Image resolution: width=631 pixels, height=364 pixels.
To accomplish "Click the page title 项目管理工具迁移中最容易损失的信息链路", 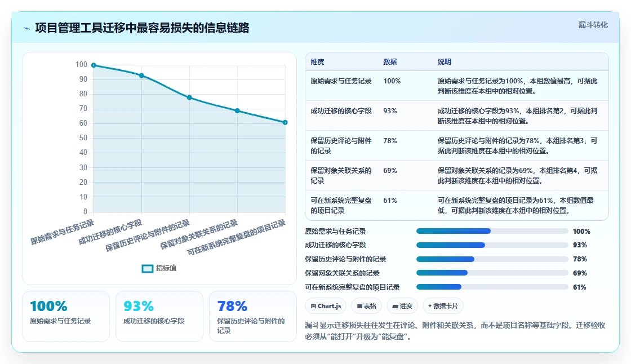I will (142, 28).
